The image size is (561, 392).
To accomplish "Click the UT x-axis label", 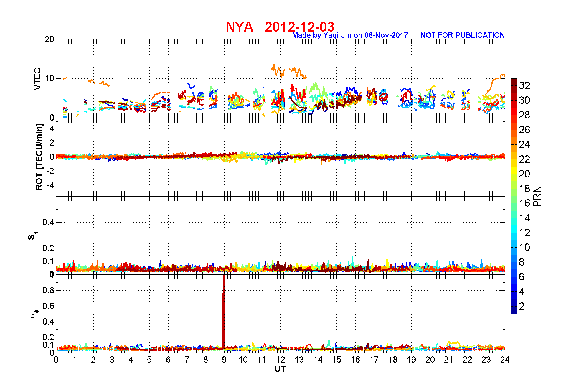I will [280, 369].
